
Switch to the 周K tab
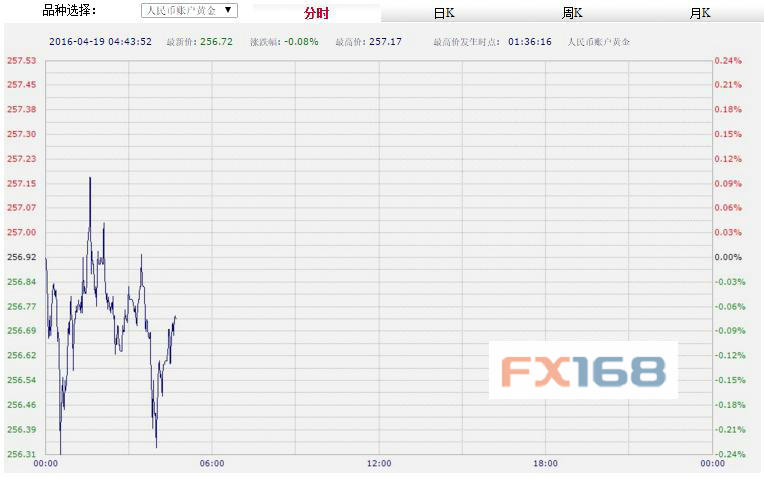pos(572,13)
